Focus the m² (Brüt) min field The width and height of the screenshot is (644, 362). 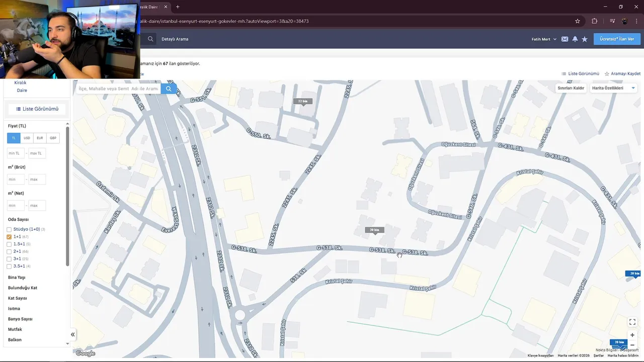click(x=16, y=179)
